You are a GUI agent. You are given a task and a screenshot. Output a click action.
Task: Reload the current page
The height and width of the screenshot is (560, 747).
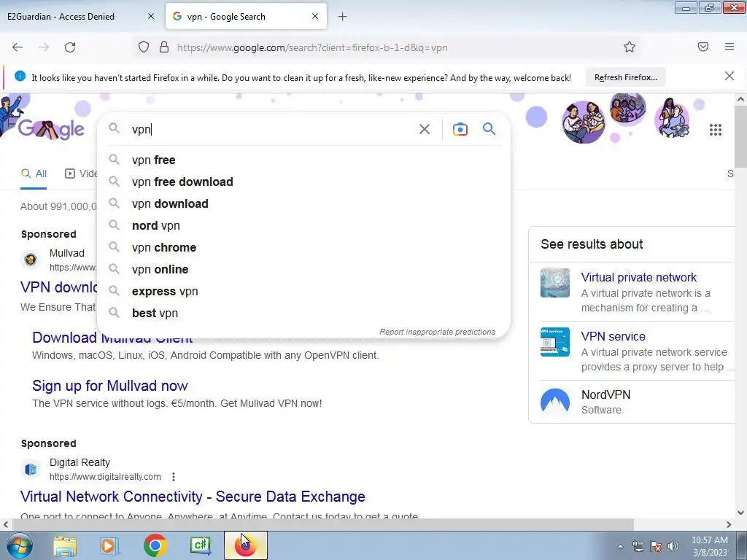click(70, 47)
